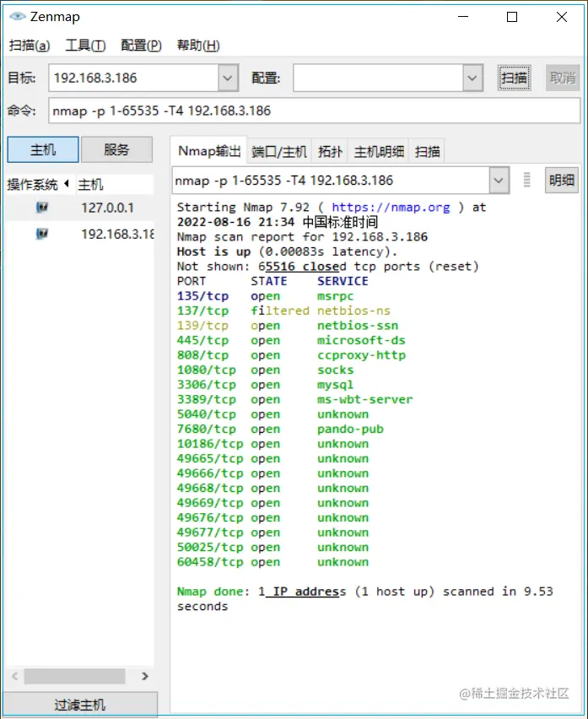Click the STATE column heading in output

(x=268, y=281)
